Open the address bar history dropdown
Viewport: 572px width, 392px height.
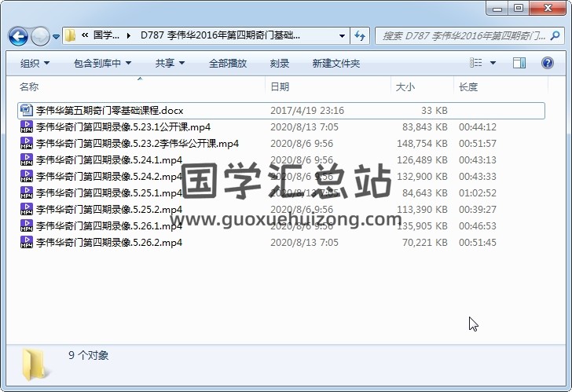(342, 35)
